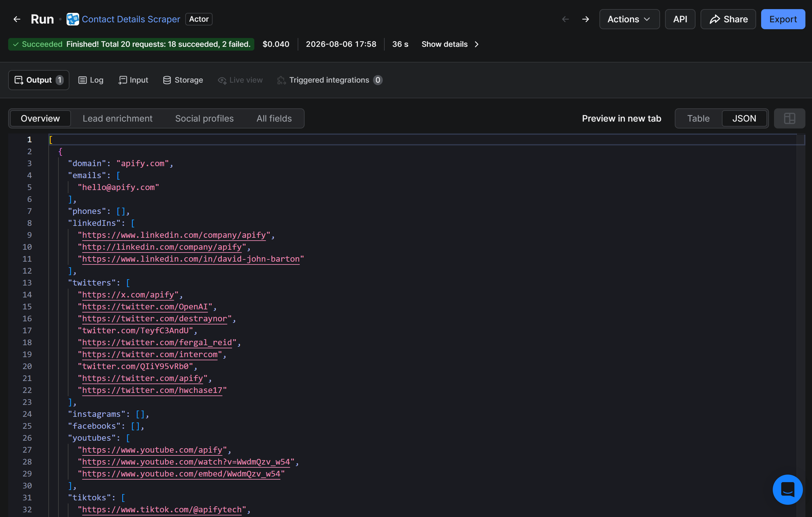Click the API button
The height and width of the screenshot is (517, 812).
(680, 19)
